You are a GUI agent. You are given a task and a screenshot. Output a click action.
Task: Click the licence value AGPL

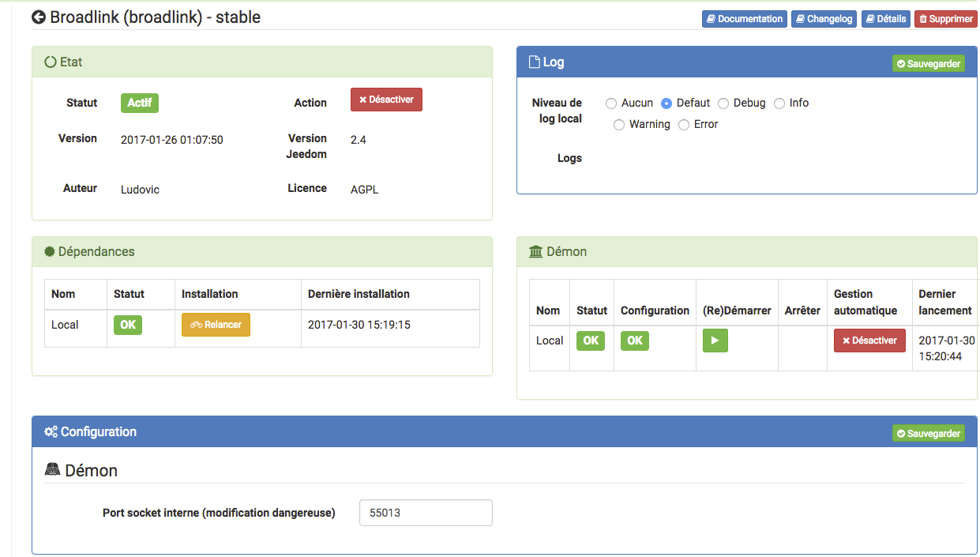point(365,190)
